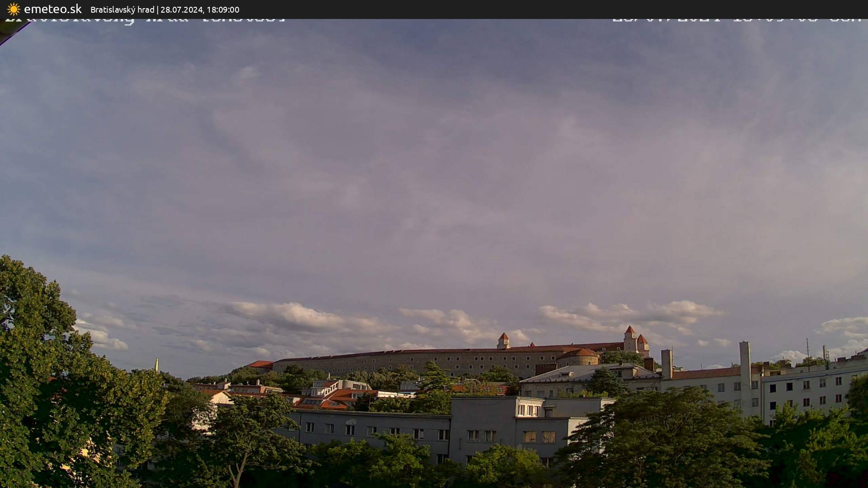This screenshot has width=868, height=488.
Task: Click the dark header bar strip
Action: coord(407,9)
